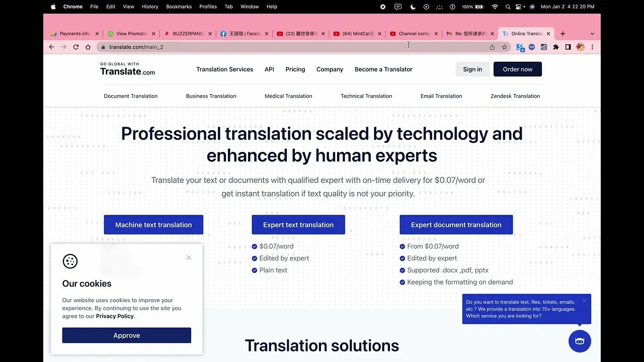Open the Apple menu
This screenshot has width=644, height=362.
(53, 7)
